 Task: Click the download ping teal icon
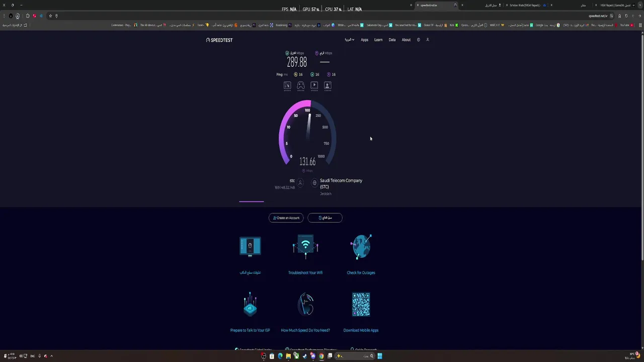(x=312, y=74)
